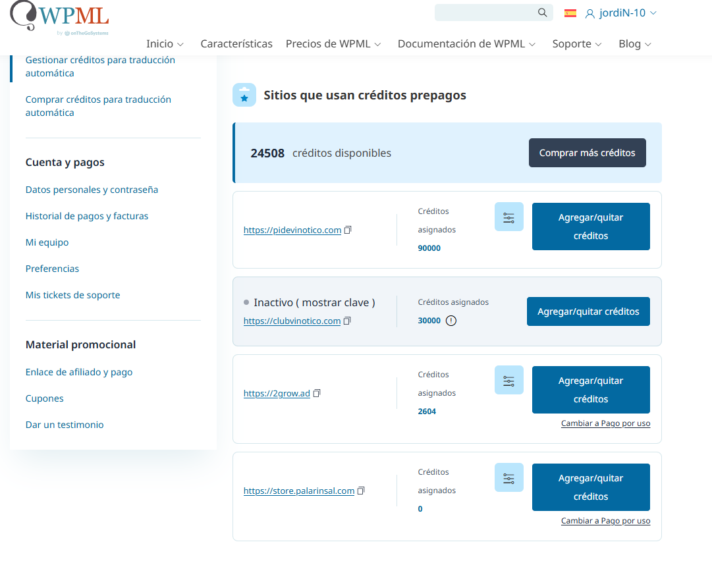Expand the Inicio menu chevron
712x588 pixels.
click(x=180, y=45)
